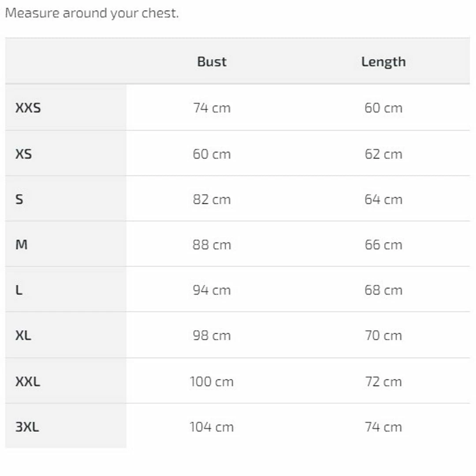Click the 104 cm bust value for 3XL
Image resolution: width=476 pixels, height=476 pixels.
click(212, 427)
